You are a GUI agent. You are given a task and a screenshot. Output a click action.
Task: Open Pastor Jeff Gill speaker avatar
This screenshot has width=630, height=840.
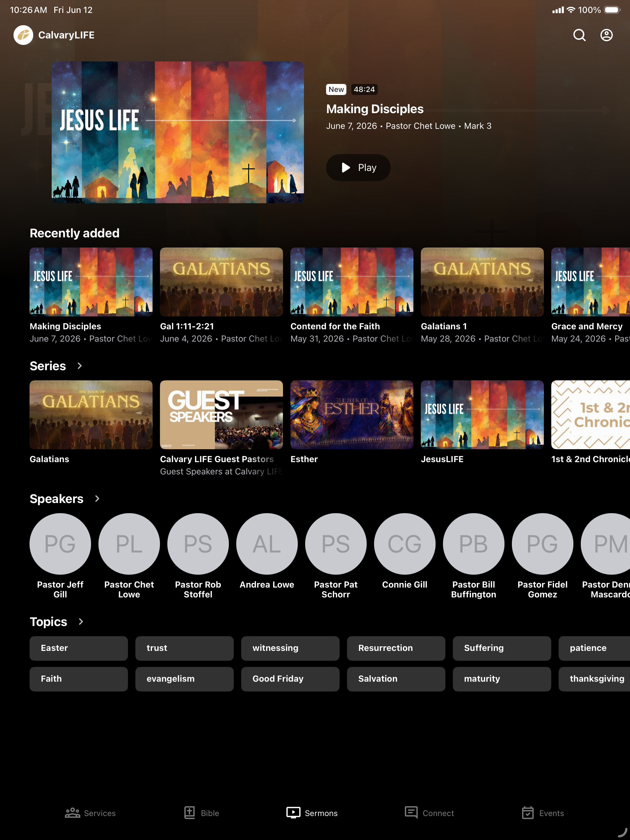point(60,544)
